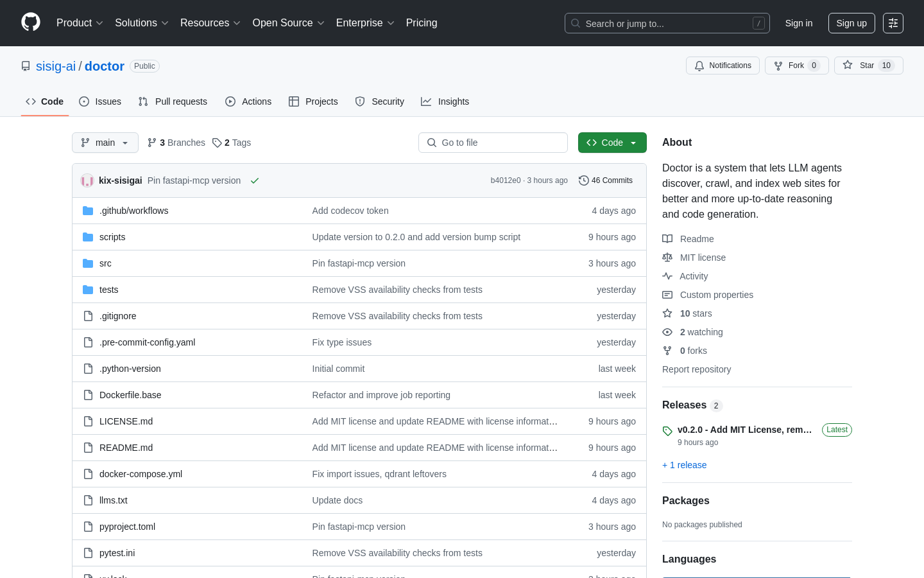Open the green Code dropdown button
The height and width of the screenshot is (578, 924).
tap(612, 143)
